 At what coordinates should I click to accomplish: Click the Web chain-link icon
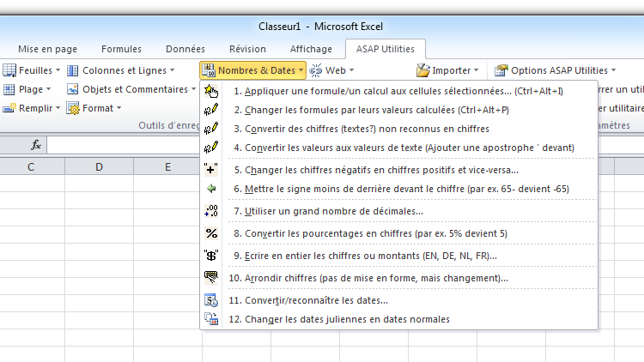coord(315,70)
